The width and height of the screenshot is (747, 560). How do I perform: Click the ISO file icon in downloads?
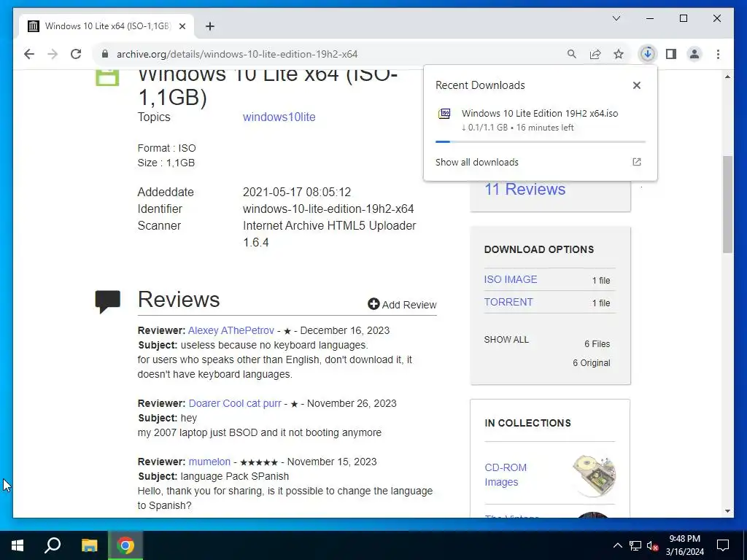click(x=444, y=114)
